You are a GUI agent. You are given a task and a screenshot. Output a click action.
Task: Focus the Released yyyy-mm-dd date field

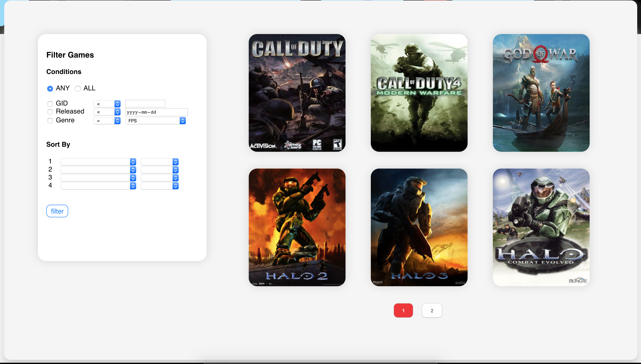(156, 112)
